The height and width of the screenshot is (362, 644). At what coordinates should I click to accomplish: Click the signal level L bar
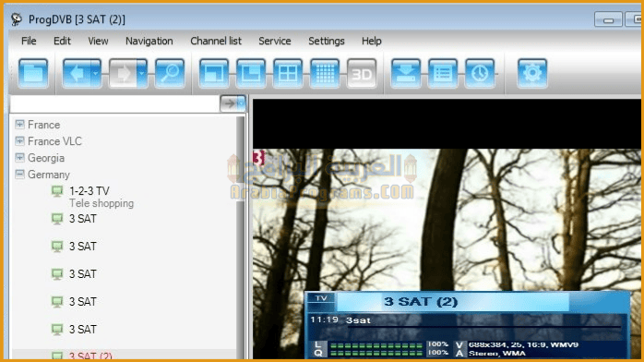376,345
